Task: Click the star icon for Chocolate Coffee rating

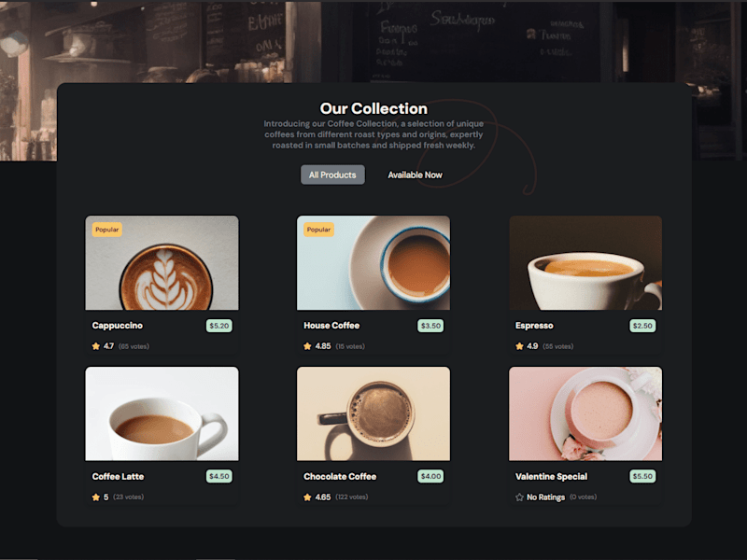Action: 307,497
